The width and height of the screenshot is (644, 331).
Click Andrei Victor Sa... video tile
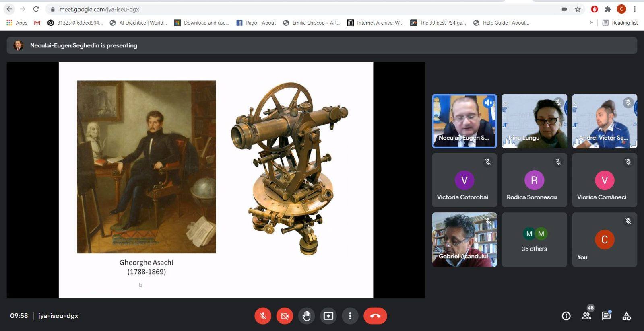coord(605,121)
